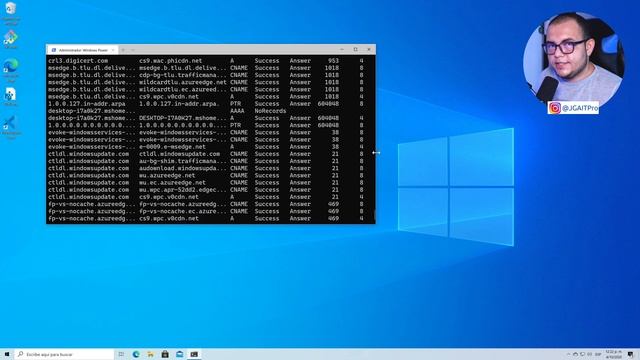Close the Administrator PowerShell tab
Screen dimensions: 640x360
[113, 50]
